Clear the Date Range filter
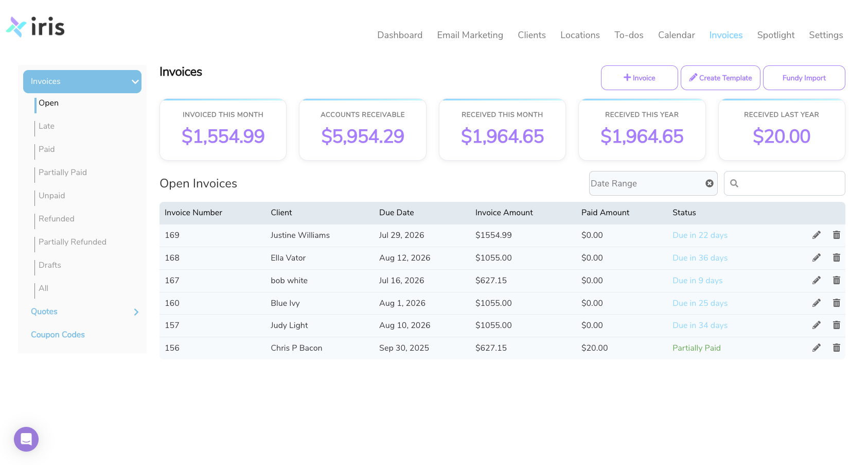Viewport: 868px width, 465px height. 710,183
